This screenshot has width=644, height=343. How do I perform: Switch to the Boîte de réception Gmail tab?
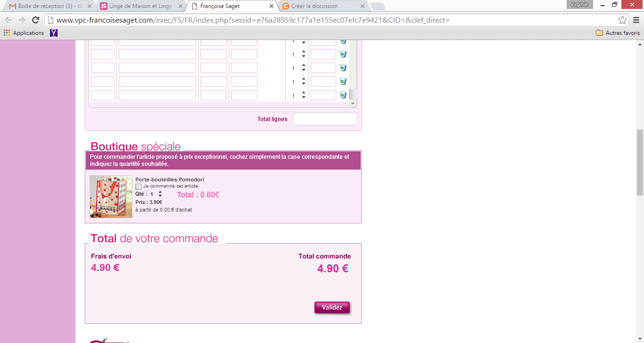(x=47, y=6)
